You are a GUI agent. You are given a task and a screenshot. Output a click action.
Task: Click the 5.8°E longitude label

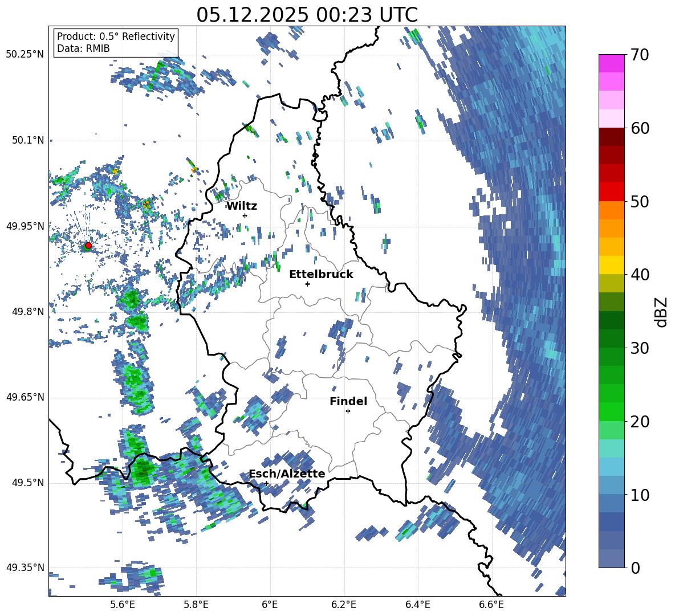(196, 605)
